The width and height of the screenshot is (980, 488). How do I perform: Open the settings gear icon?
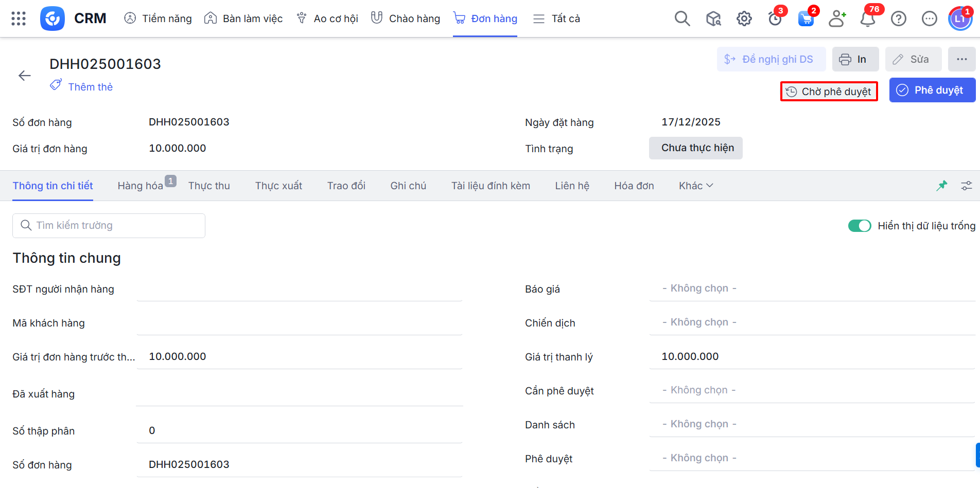744,19
